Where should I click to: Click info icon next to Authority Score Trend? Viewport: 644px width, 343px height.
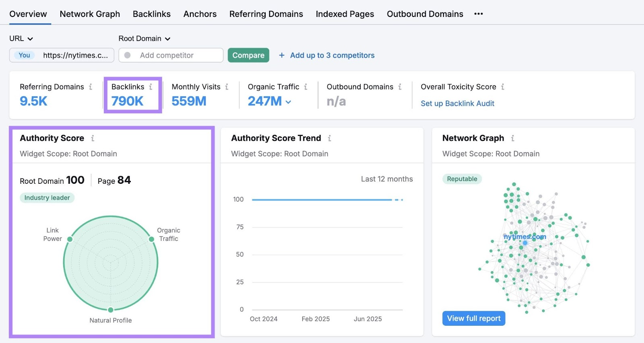click(x=329, y=138)
